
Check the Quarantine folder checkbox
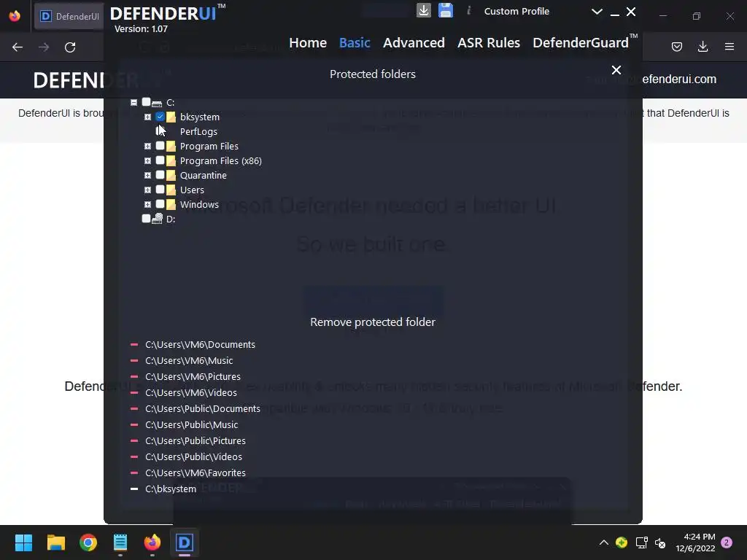point(160,175)
